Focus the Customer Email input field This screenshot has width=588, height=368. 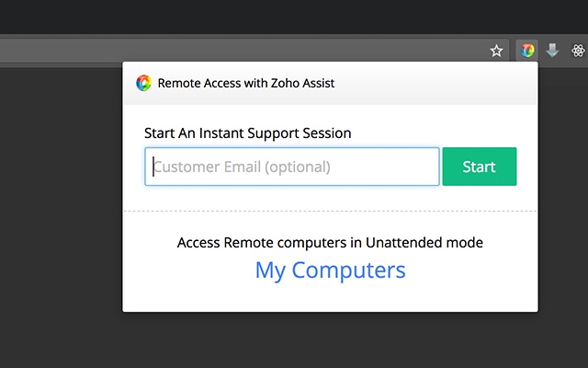(x=291, y=167)
